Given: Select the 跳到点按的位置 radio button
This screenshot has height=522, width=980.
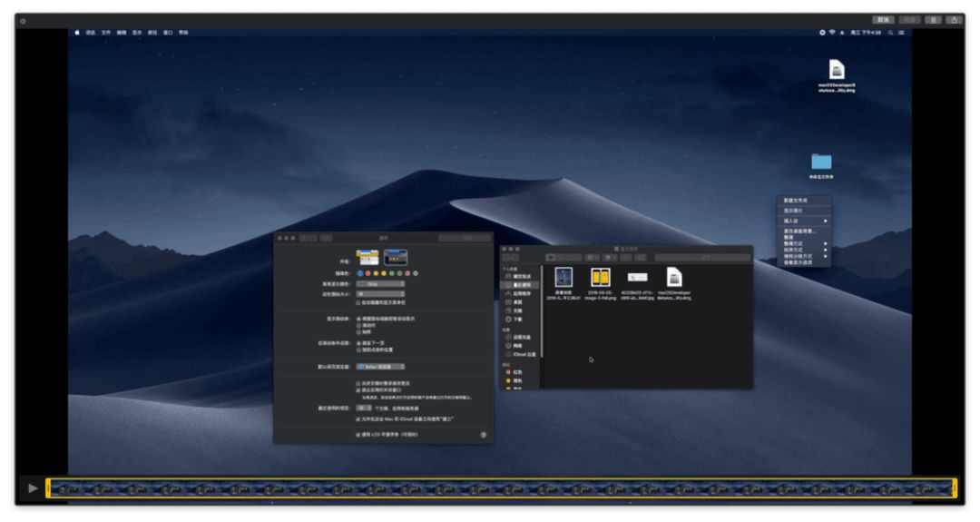Looking at the screenshot, I should pyautogui.click(x=358, y=349).
